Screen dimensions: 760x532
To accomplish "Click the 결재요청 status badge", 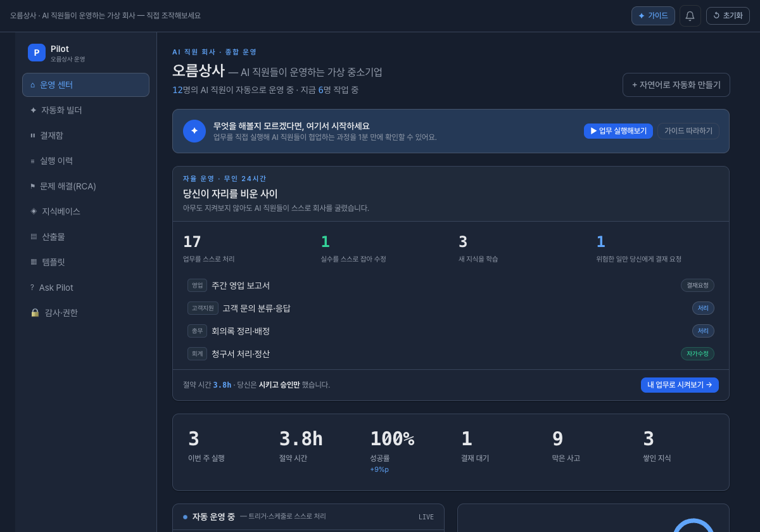I will (697, 286).
